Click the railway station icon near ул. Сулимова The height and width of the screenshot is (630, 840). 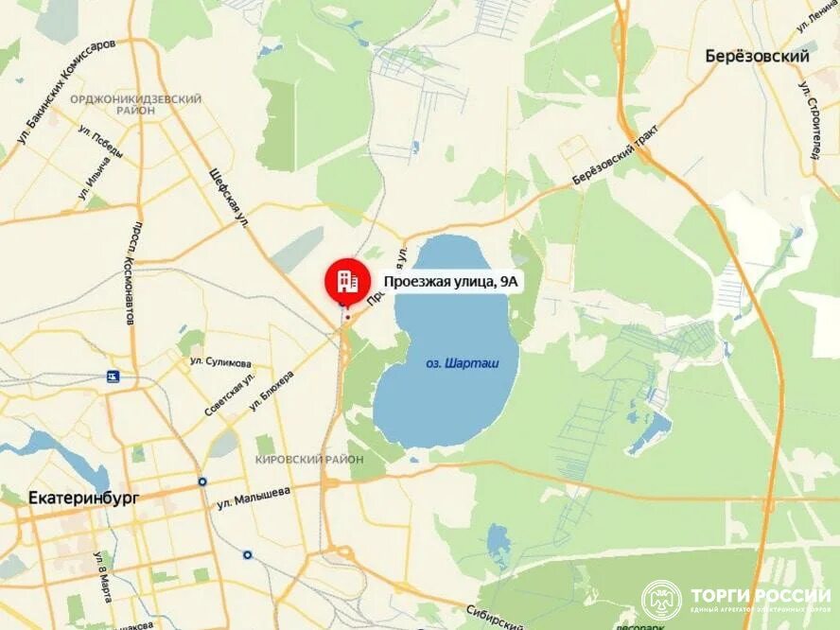113,376
